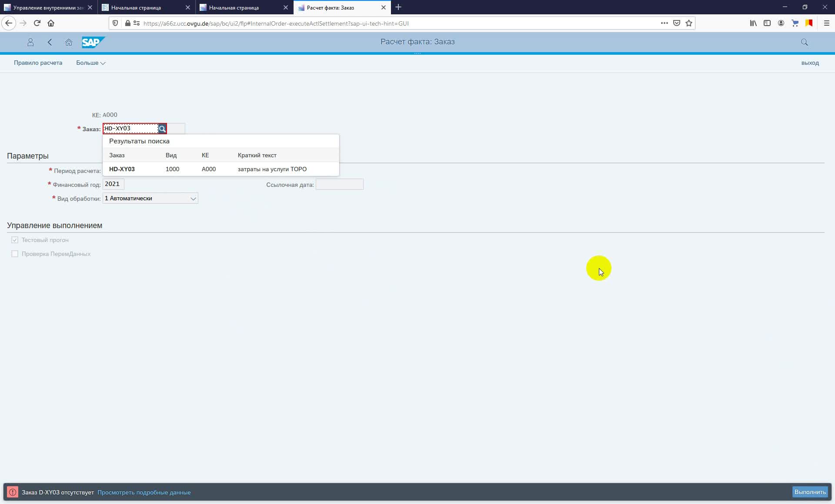This screenshot has width=835, height=504.
Task: Enable the 'Проверка ПеремДанных' checkbox
Action: click(x=15, y=254)
